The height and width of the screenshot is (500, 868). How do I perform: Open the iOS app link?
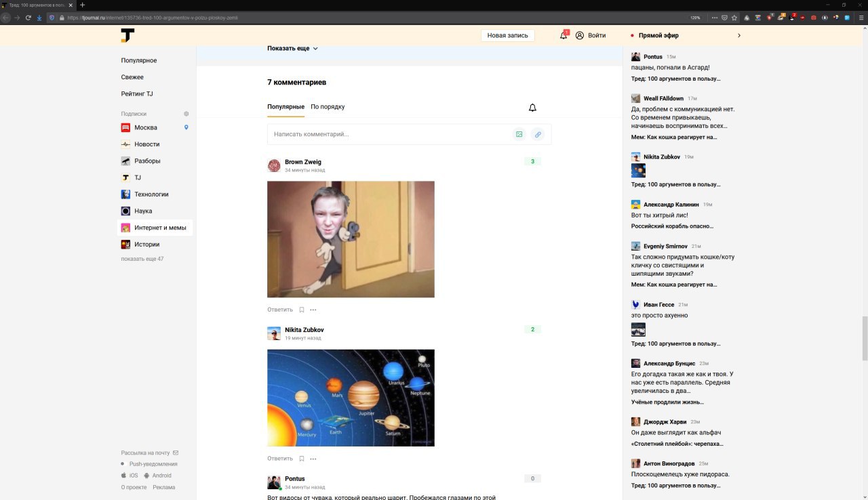tap(130, 476)
